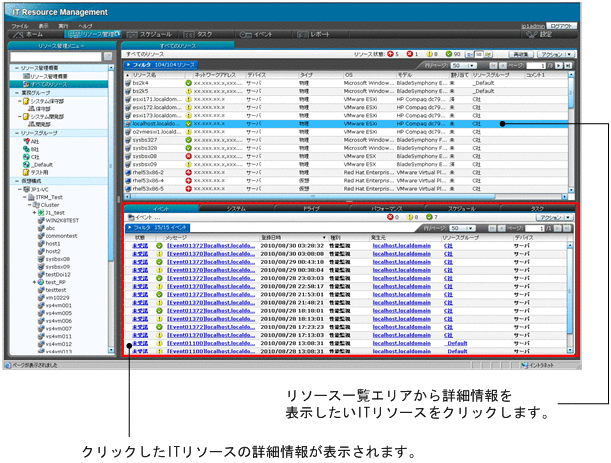
Task: Collapse the JP1-VC tree node
Action: (x=20, y=189)
